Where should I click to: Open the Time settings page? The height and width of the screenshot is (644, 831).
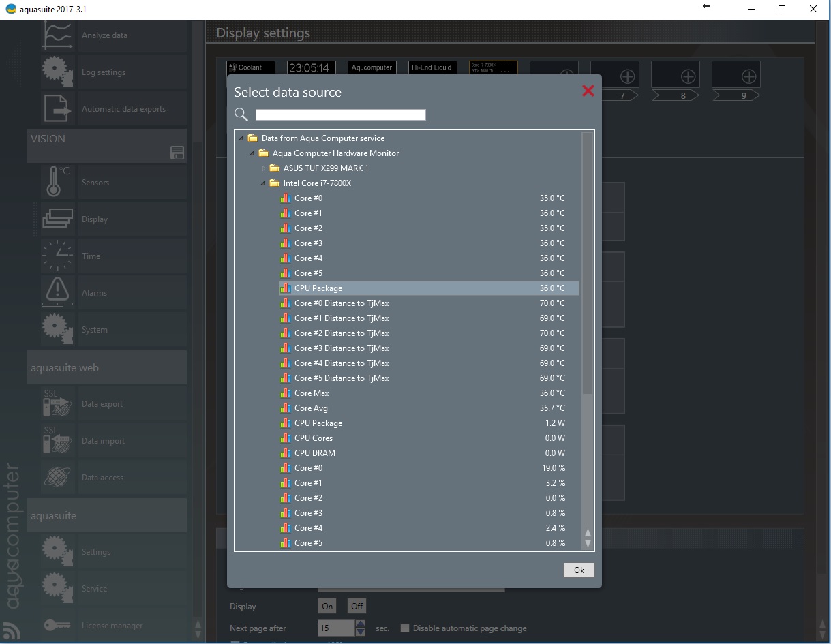tap(91, 256)
